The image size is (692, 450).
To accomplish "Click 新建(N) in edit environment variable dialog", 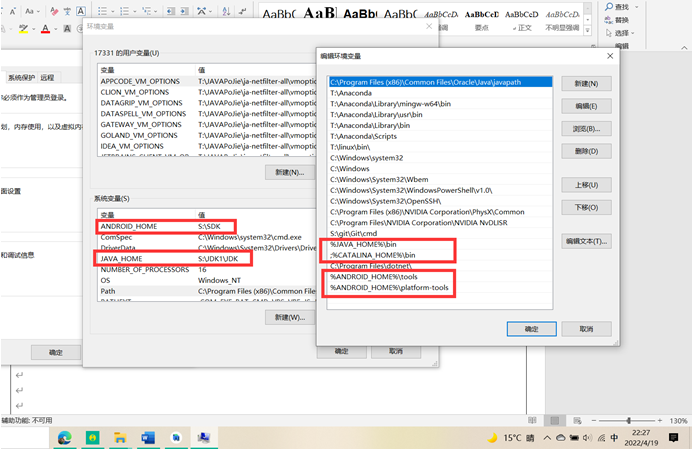I will click(586, 83).
